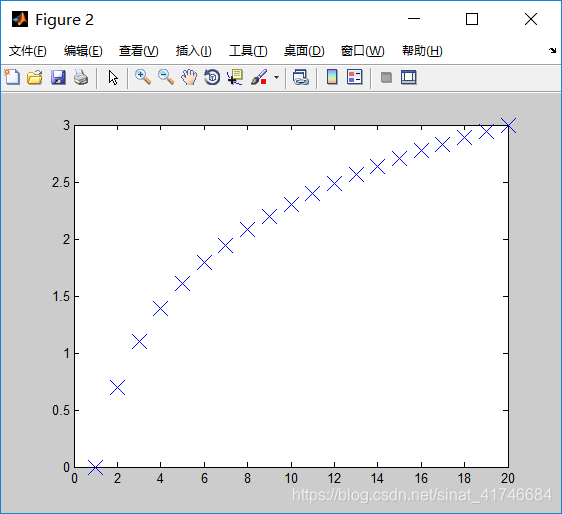
Task: Click the y-axis label 2.5
Action: (x=61, y=182)
